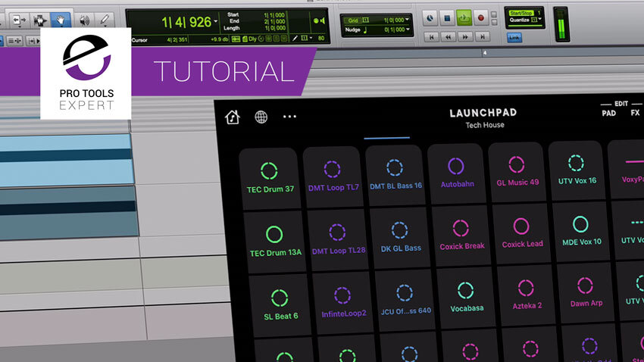The image size is (644, 362).
Task: Click the Nudge note value icon
Action: tap(365, 30)
